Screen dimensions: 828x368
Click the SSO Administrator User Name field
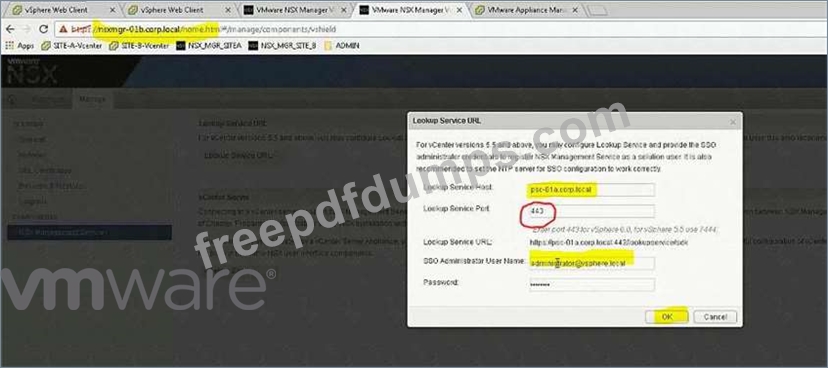591,263
